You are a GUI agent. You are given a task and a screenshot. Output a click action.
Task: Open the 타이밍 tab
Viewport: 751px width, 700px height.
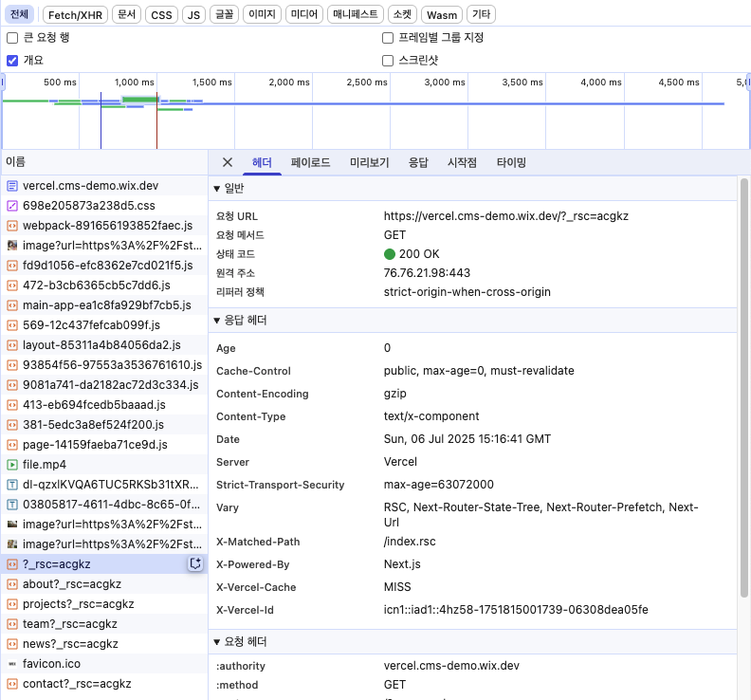coord(511,162)
